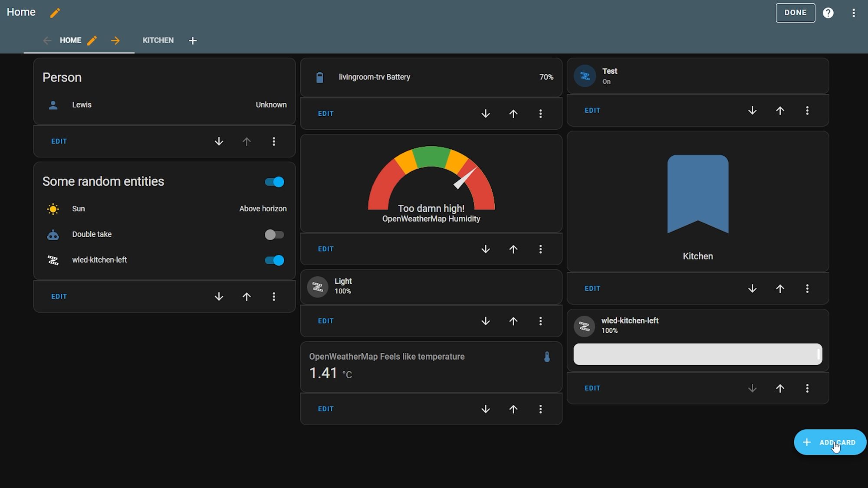Toggle the wled-kitchen-left tile icon
The height and width of the screenshot is (488, 868).
coord(584,326)
